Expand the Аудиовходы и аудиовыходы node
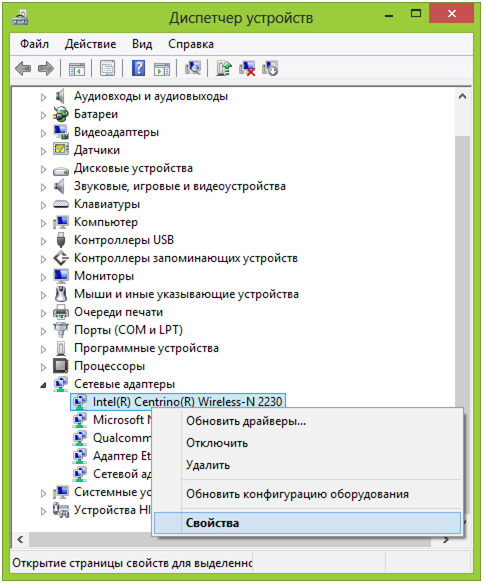 click(44, 97)
